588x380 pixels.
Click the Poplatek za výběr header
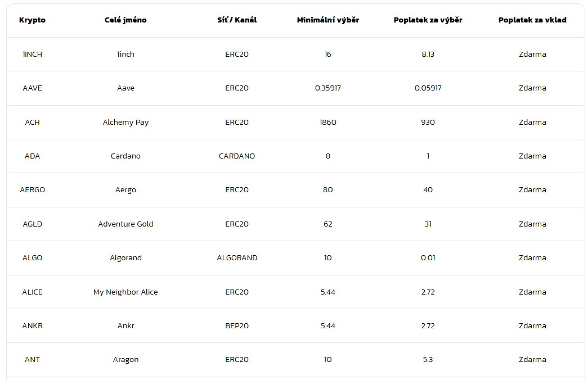[428, 20]
